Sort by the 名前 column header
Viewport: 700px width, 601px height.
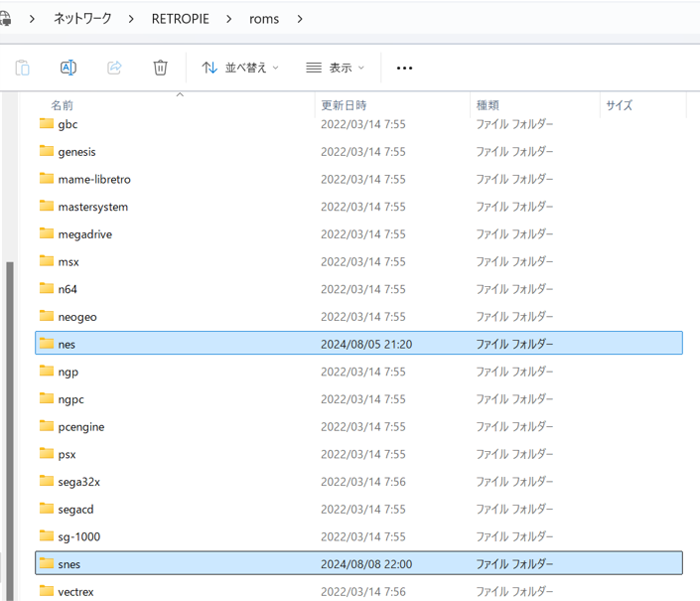[62, 105]
